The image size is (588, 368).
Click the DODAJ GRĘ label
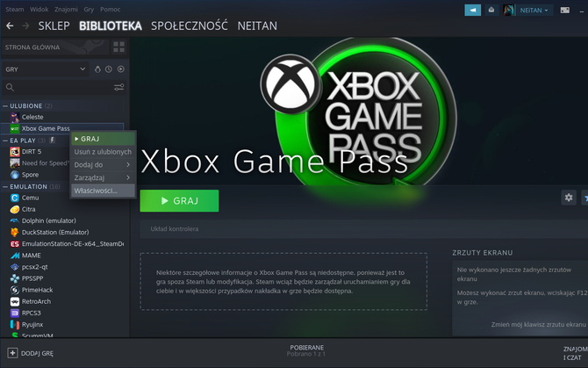(37, 353)
